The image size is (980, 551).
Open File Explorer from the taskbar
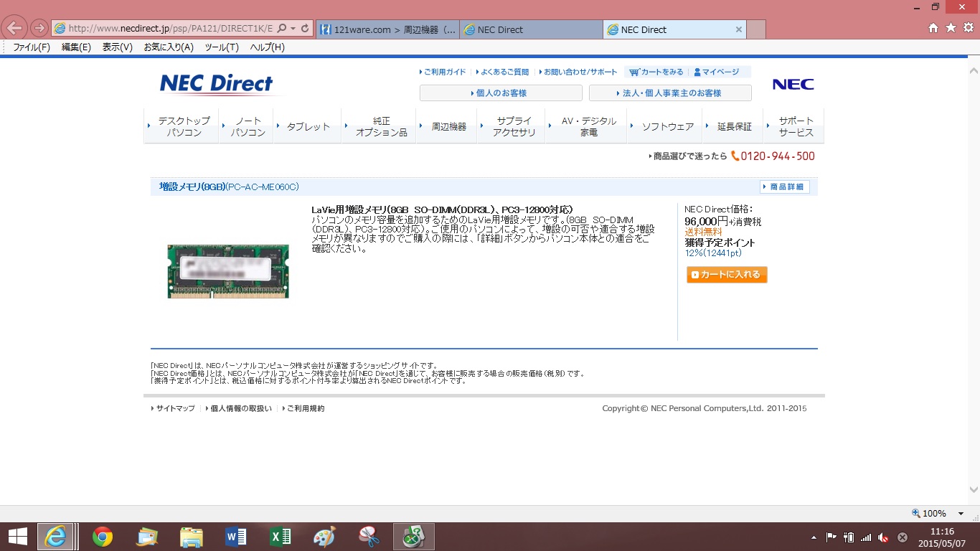pyautogui.click(x=192, y=537)
